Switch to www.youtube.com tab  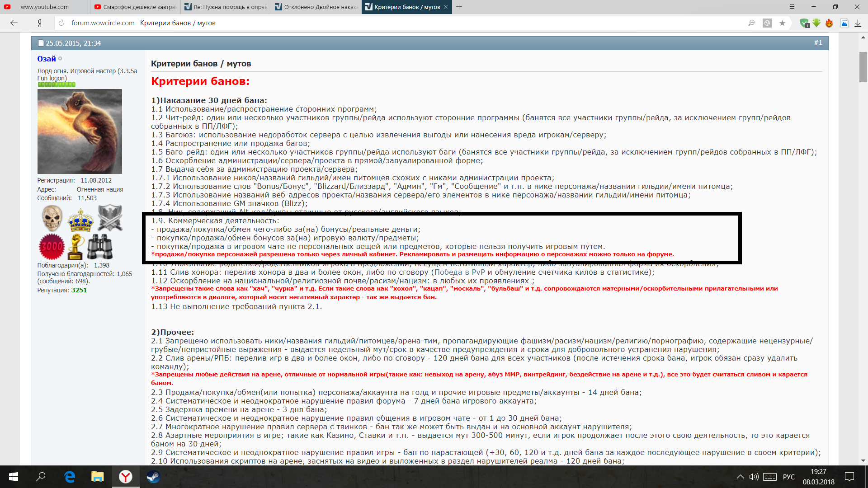click(x=44, y=7)
